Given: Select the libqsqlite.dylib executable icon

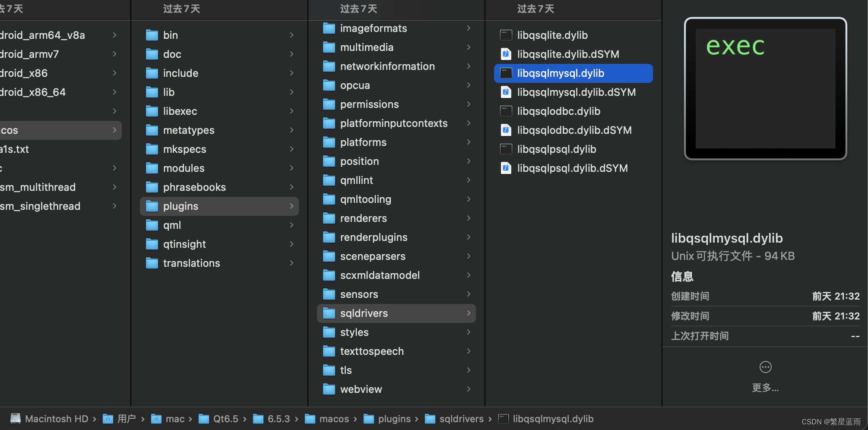Looking at the screenshot, I should 506,35.
